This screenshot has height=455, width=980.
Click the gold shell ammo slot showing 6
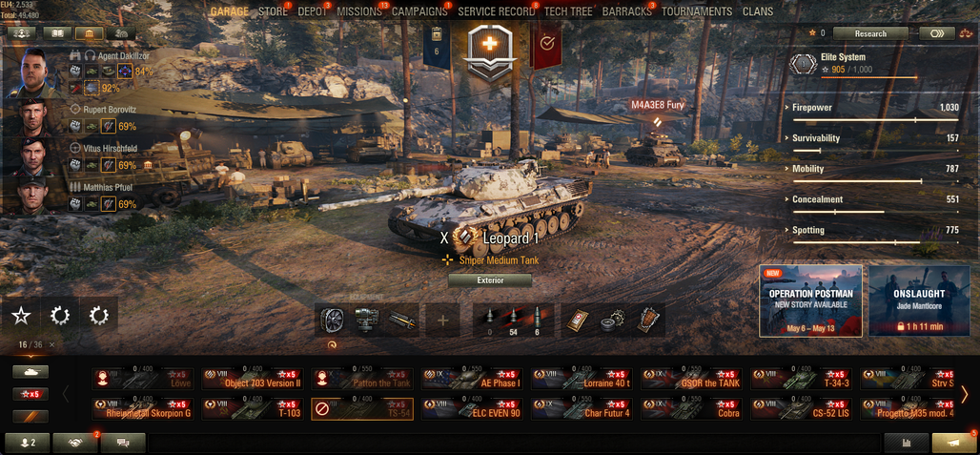click(537, 321)
